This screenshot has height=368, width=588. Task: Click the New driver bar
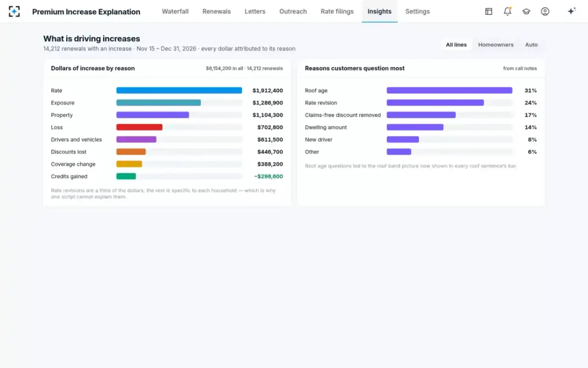coord(403,139)
